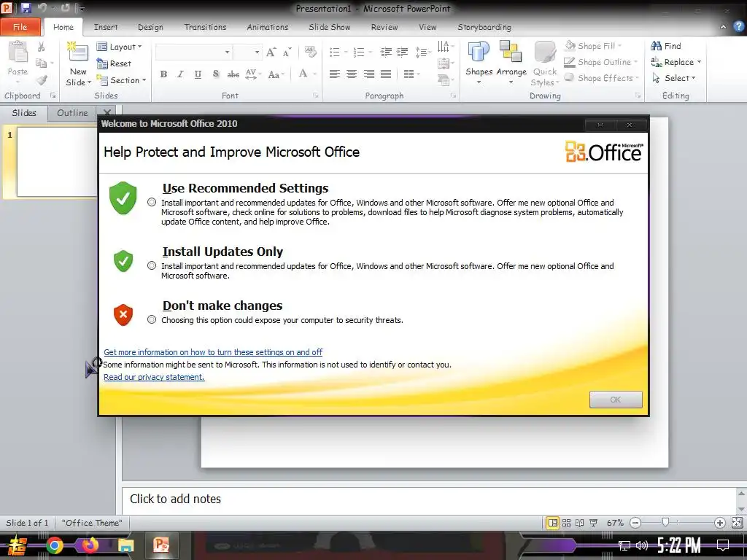Switch to the Slide Show tab
This screenshot has height=560, width=747.
coord(329,27)
